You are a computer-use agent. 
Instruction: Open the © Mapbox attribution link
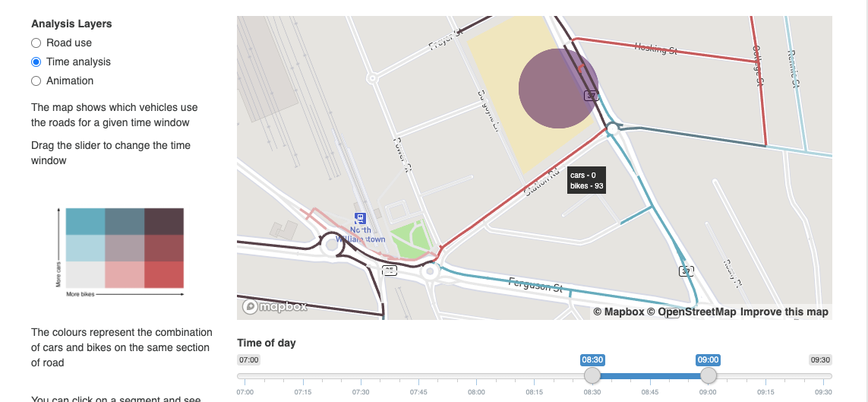click(619, 312)
